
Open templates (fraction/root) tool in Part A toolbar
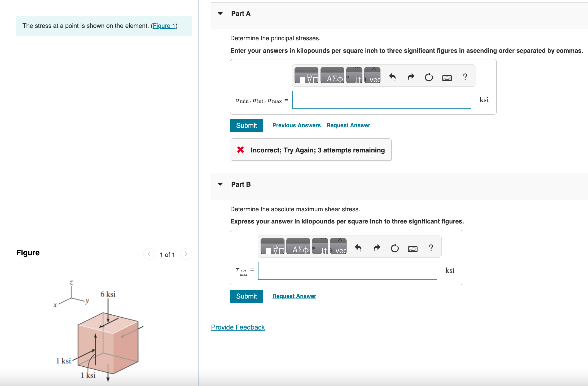(x=306, y=76)
